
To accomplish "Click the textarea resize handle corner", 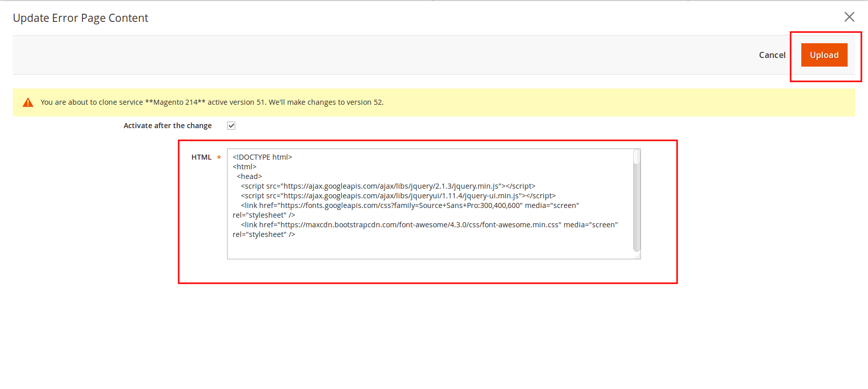I will pos(638,257).
